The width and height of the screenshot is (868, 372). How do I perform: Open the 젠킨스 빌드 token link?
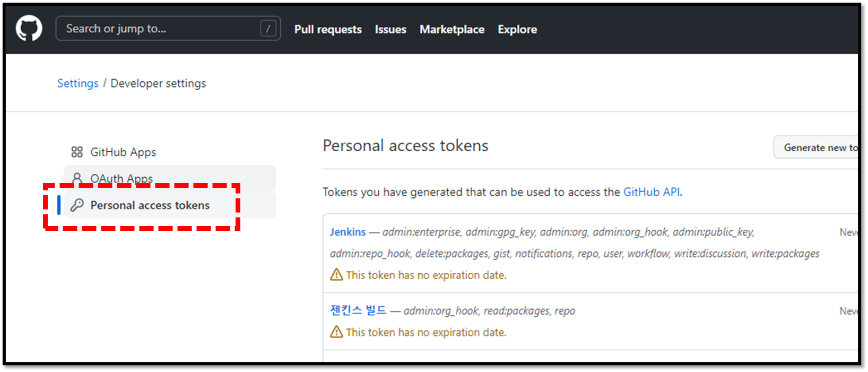pyautogui.click(x=358, y=310)
